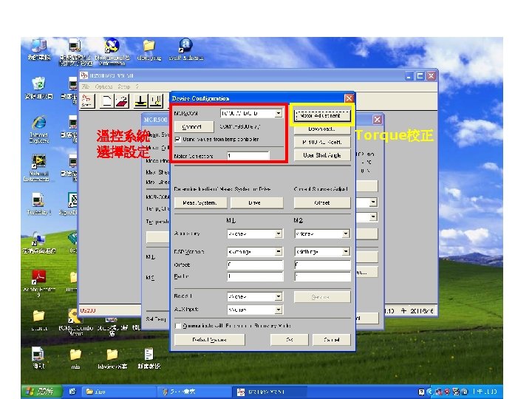Expand the MCR/COM port dropdown

279,113
